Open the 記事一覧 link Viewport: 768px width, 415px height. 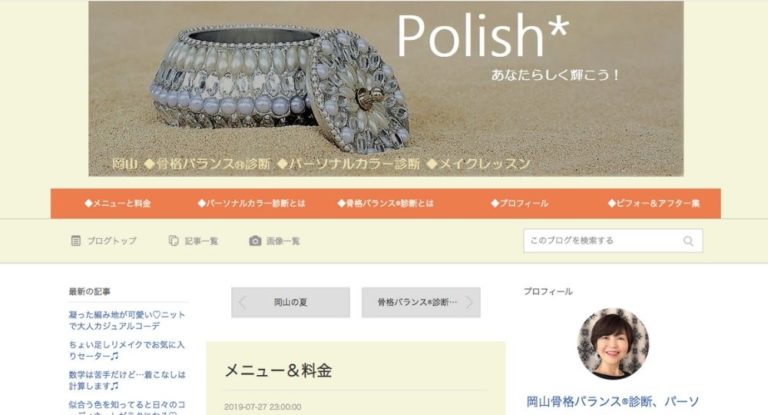201,241
